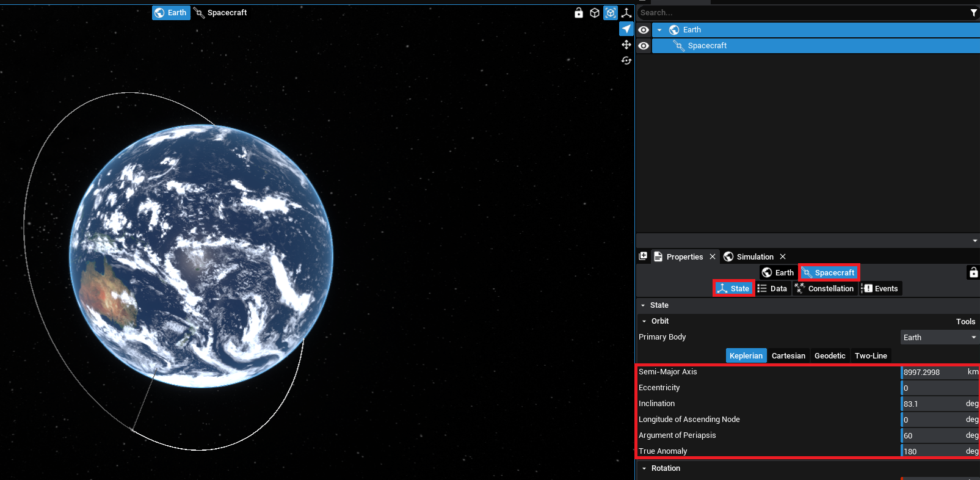Click the 'Inclination' label

pos(656,404)
